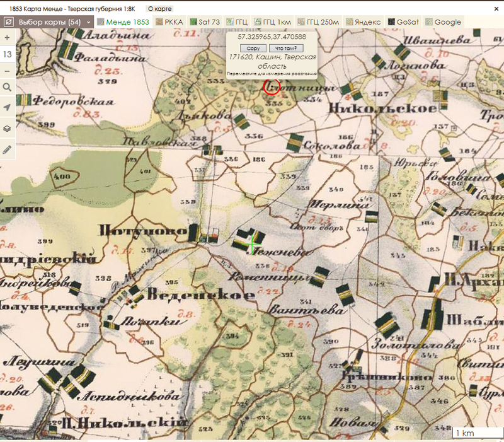Close the map window with X

(496, 9)
